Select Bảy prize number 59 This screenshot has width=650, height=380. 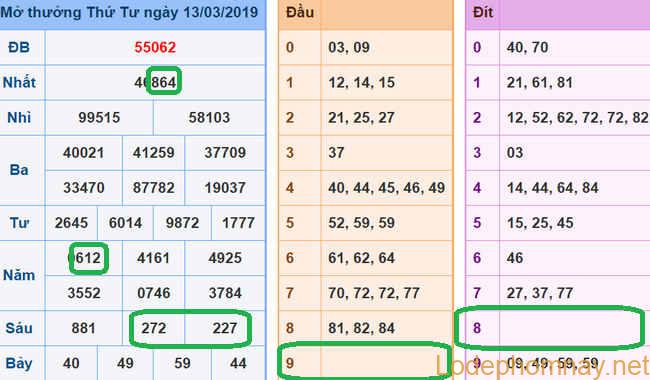click(182, 363)
